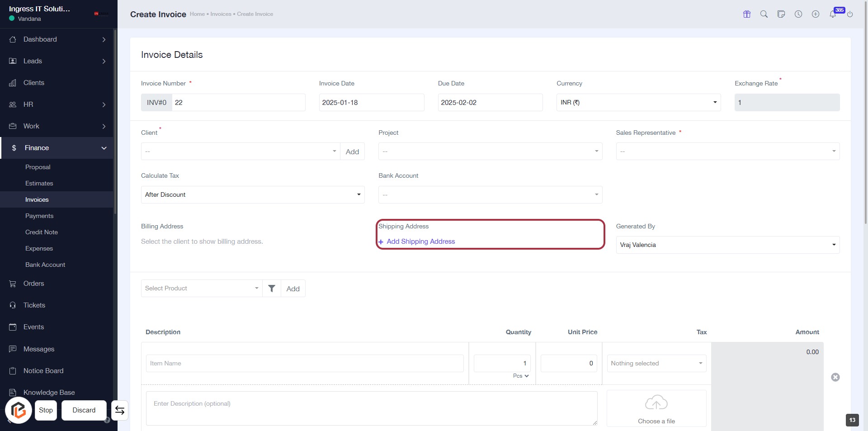This screenshot has width=868, height=431.
Task: Open the Currency dropdown
Action: click(x=638, y=103)
